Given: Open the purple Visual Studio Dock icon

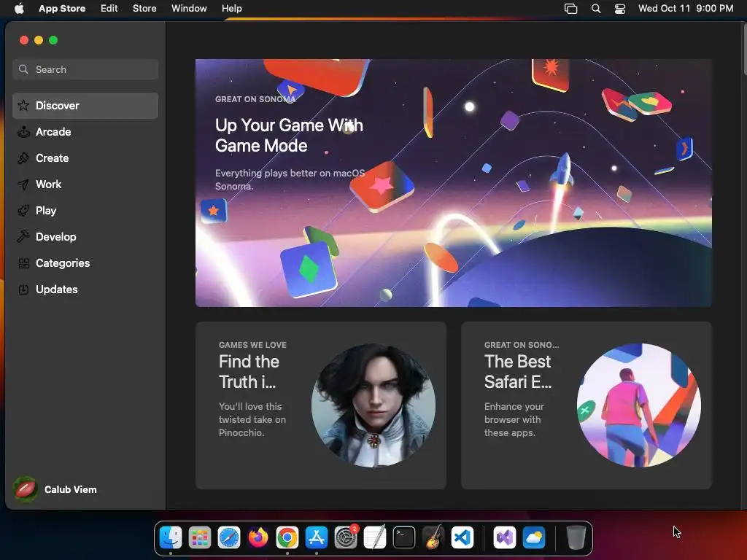Looking at the screenshot, I should coord(505,537).
